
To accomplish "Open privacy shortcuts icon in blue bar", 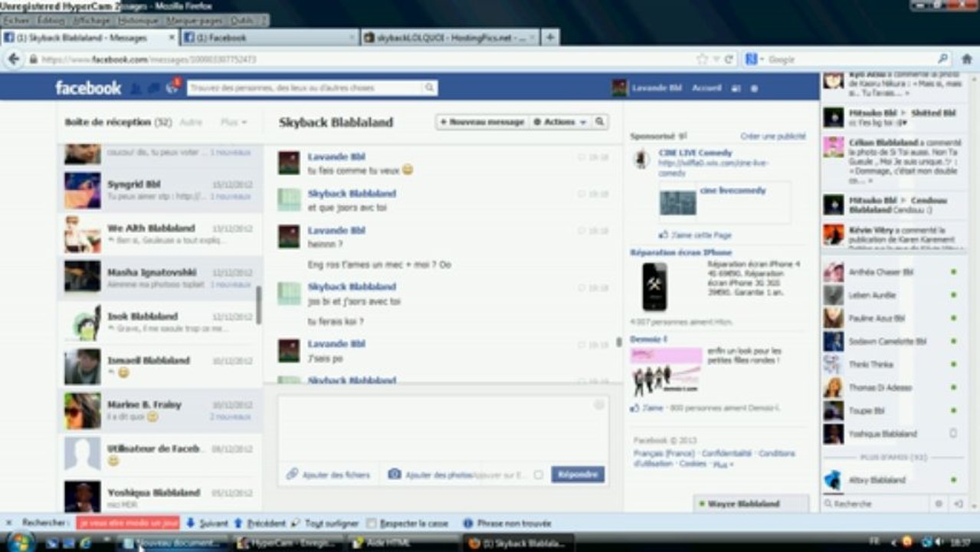I will 736,88.
